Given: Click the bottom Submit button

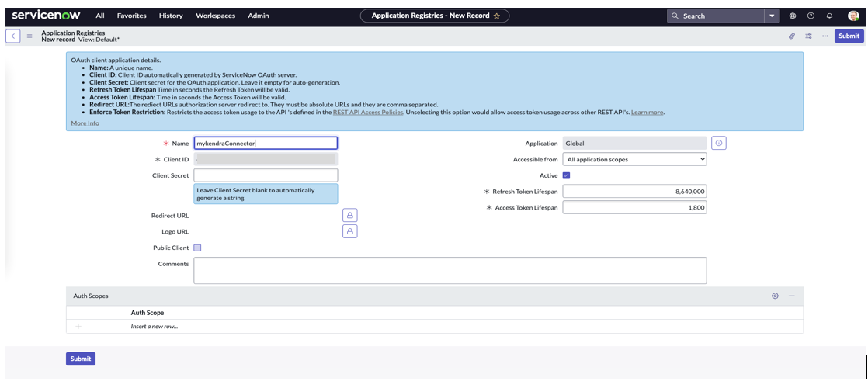Looking at the screenshot, I should click(80, 359).
